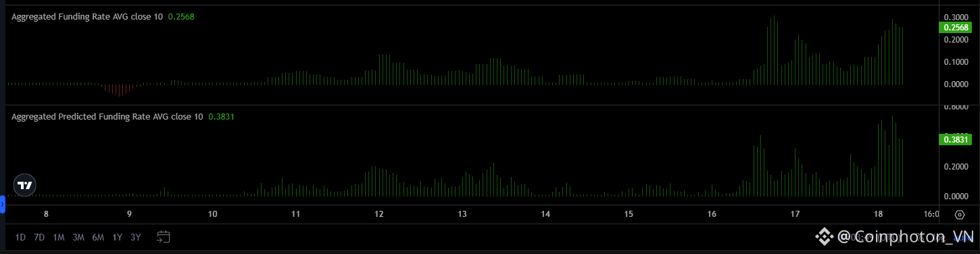Select the 3M time range
The width and height of the screenshot is (980, 254).
pyautogui.click(x=78, y=237)
